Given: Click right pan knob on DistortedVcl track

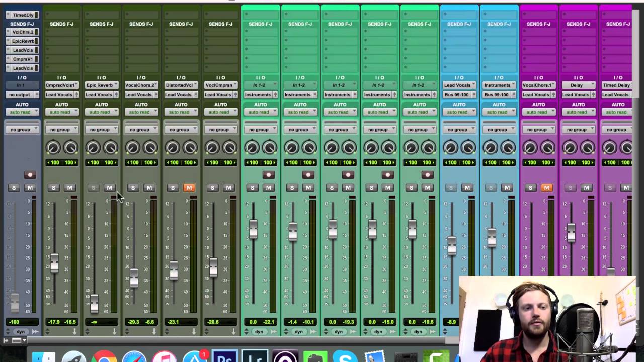Looking at the screenshot, I should click(190, 148).
